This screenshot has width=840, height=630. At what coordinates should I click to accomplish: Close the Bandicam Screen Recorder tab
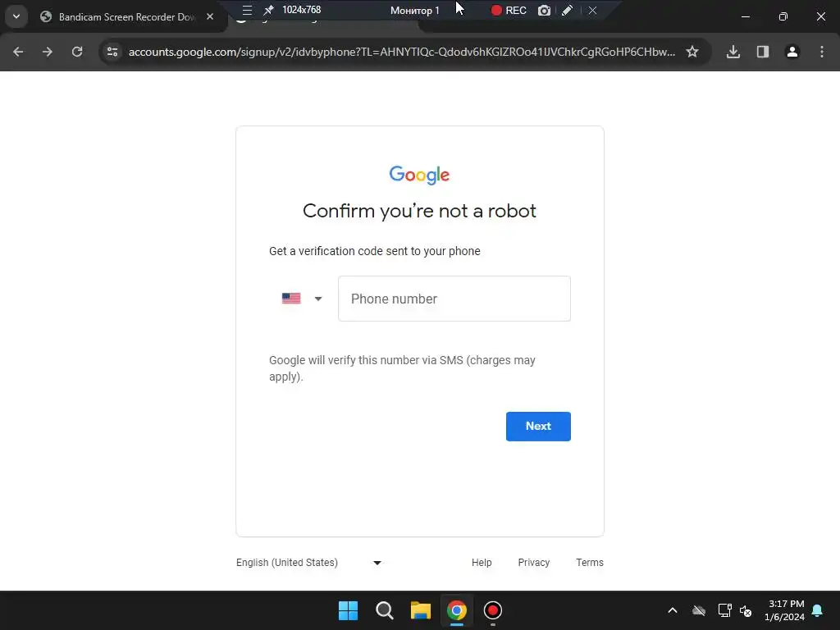tap(210, 16)
